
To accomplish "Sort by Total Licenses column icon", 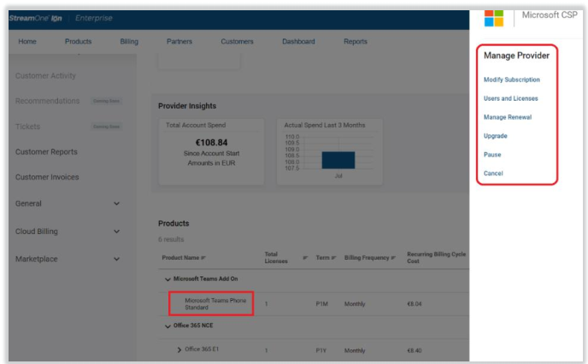I will [305, 257].
